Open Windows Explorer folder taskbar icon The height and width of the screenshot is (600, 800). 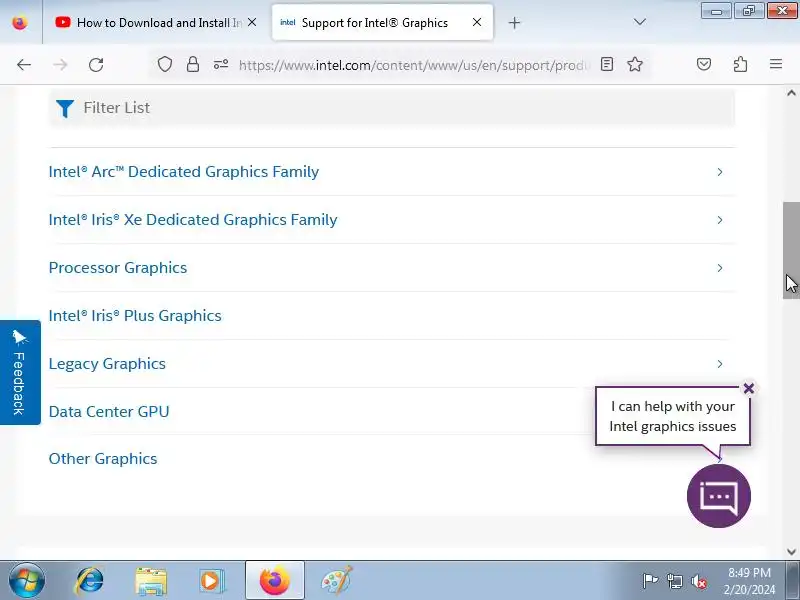pos(151,581)
